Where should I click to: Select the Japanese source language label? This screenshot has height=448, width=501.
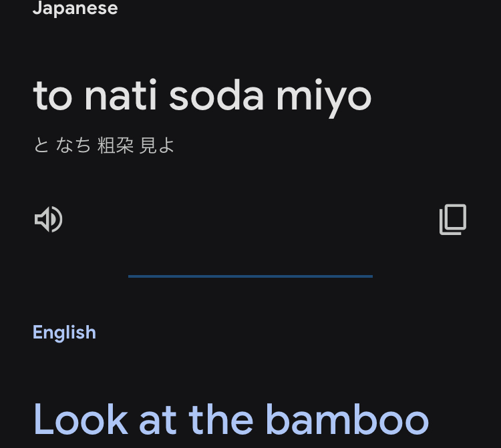(x=75, y=8)
